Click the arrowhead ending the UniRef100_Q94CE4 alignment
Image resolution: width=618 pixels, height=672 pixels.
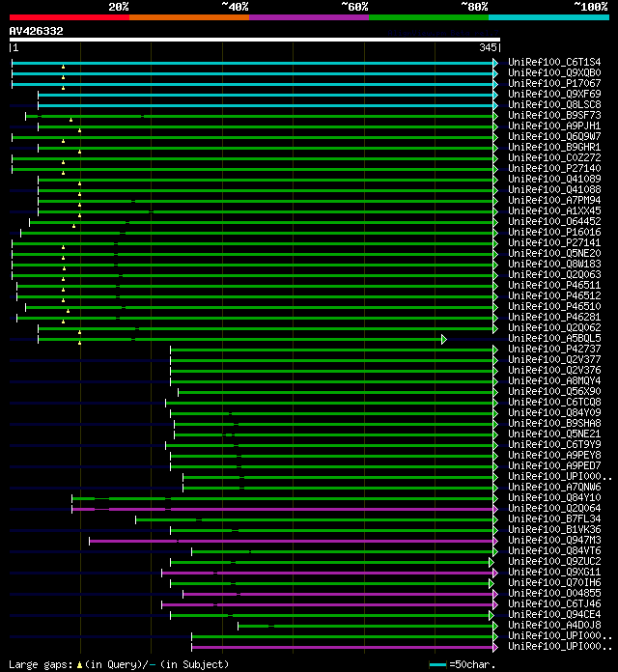click(492, 615)
